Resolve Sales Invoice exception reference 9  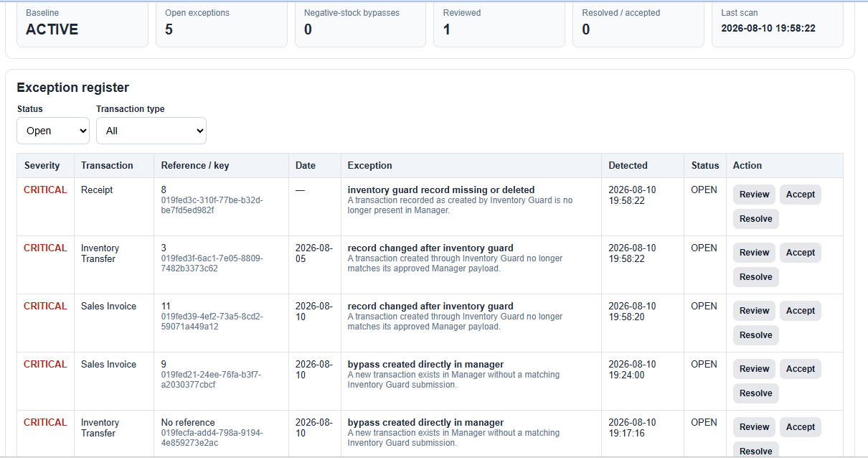click(x=755, y=393)
